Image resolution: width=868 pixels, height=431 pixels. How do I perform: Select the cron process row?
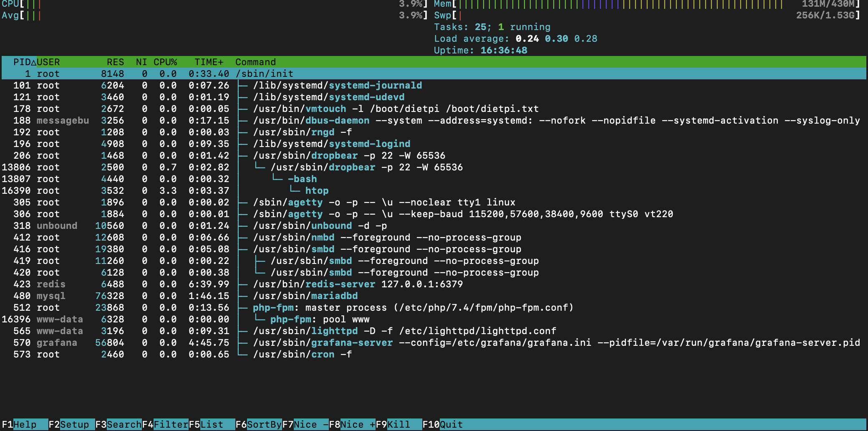(x=434, y=354)
